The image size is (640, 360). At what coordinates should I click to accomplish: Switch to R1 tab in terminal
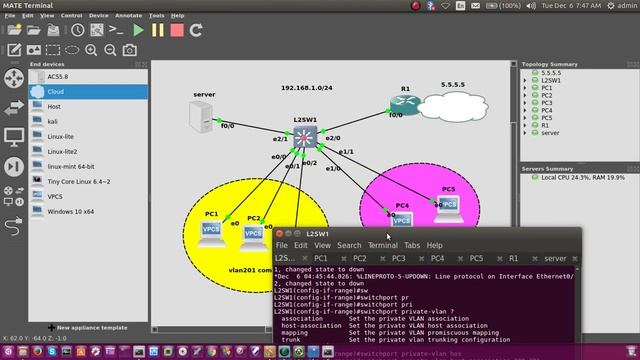513,258
